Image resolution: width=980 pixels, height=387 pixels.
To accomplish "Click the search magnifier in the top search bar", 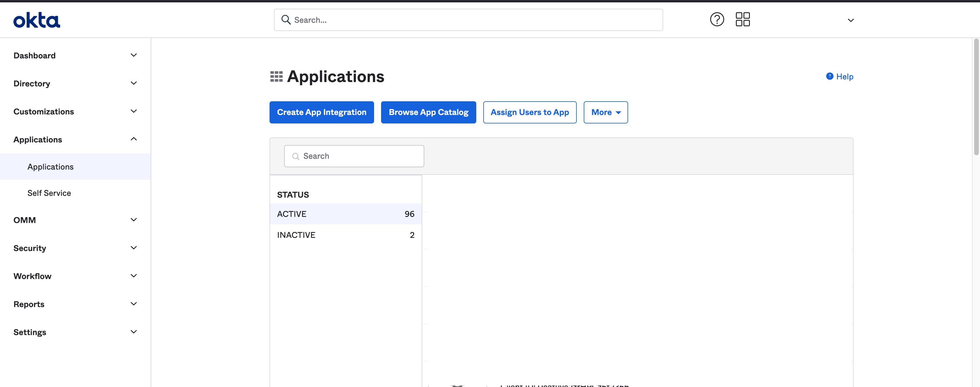I will (x=286, y=19).
